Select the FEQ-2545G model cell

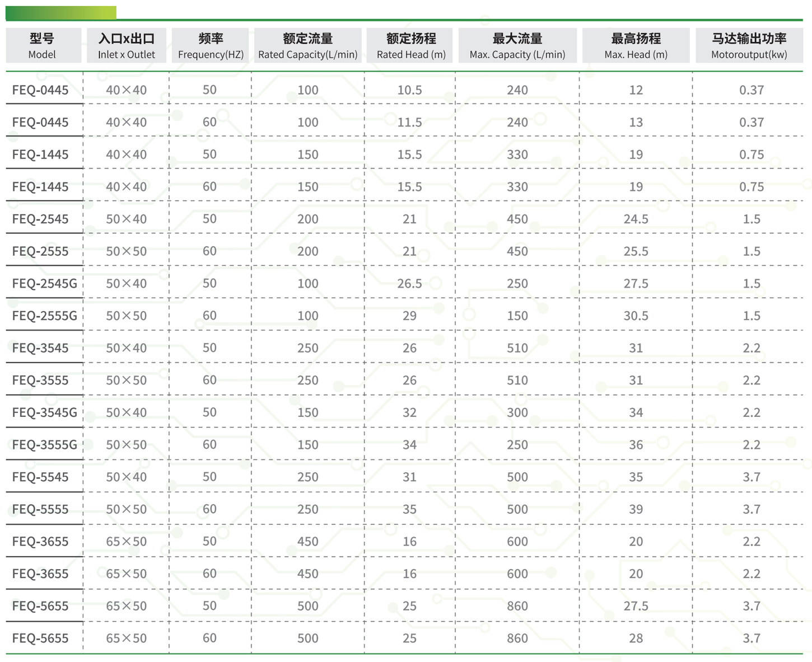click(x=44, y=284)
